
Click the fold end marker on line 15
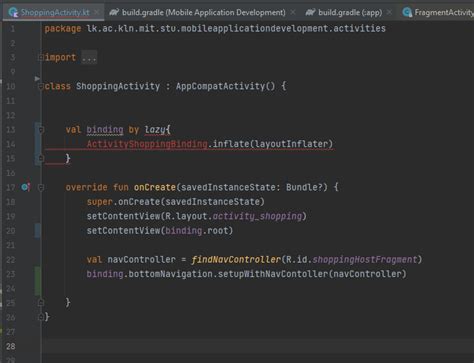coord(41,158)
